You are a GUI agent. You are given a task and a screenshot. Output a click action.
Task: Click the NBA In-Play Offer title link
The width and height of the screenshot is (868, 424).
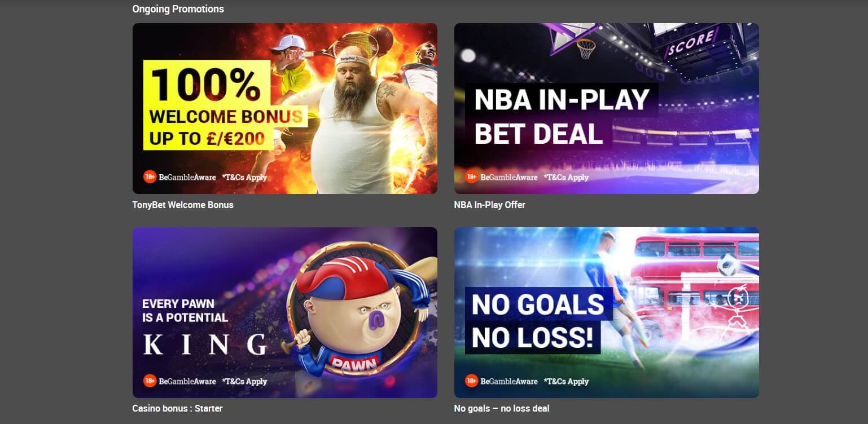[x=489, y=205]
